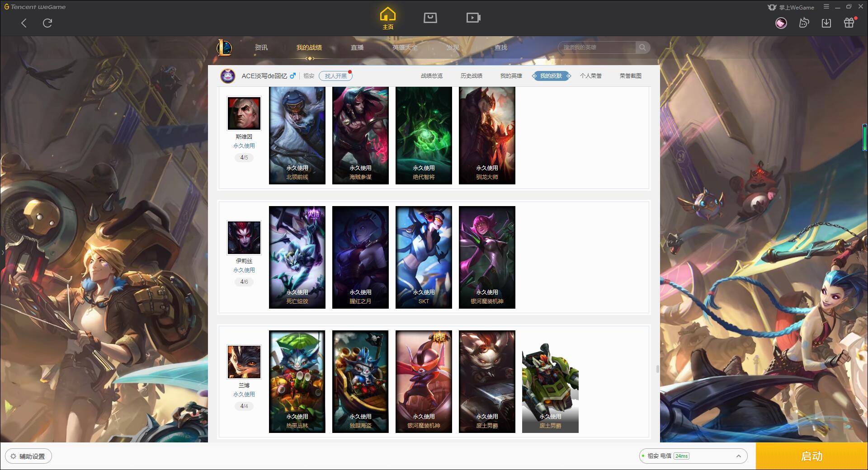
Task: Select the 我的皮肤 sub-tab
Action: (551, 76)
